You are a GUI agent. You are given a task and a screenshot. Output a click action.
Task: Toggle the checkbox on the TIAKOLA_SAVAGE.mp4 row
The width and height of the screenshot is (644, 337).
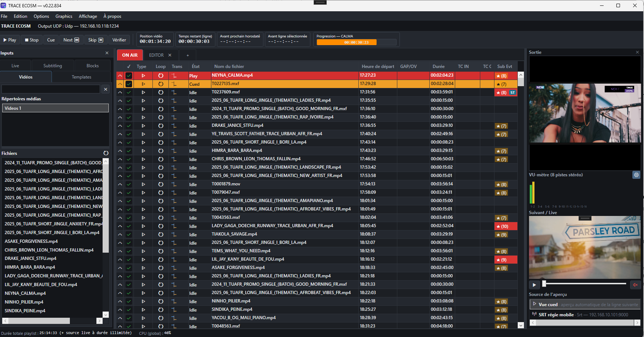pyautogui.click(x=129, y=234)
